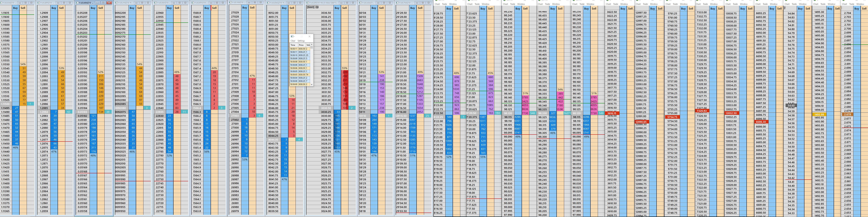Click the F.US.ENQZ19 window title icon
This screenshot has height=217, width=868.
pos(268,3)
